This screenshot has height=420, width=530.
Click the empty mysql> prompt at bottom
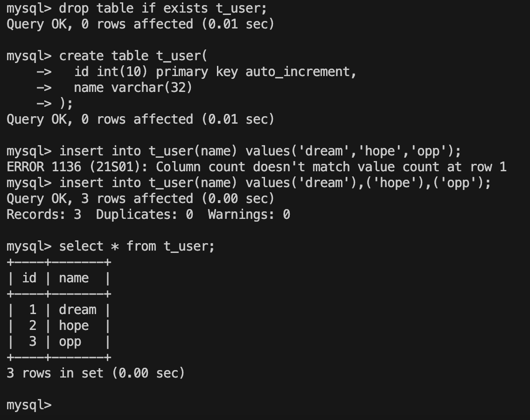[29, 405]
